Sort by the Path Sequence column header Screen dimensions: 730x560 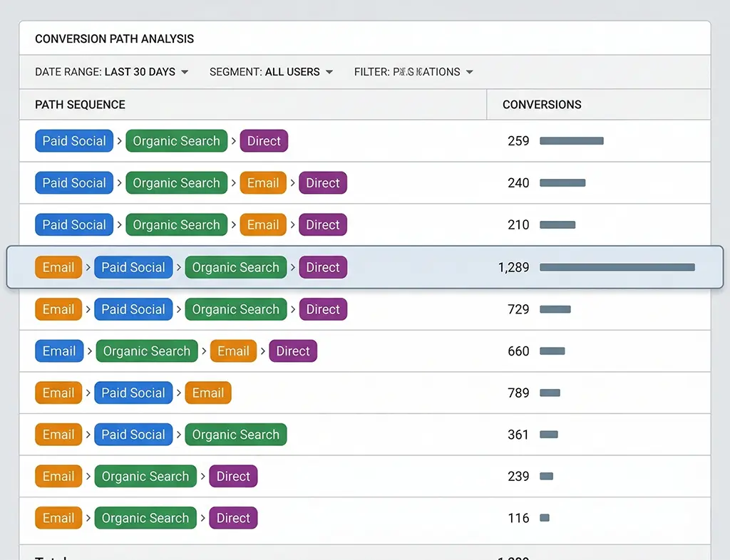80,105
